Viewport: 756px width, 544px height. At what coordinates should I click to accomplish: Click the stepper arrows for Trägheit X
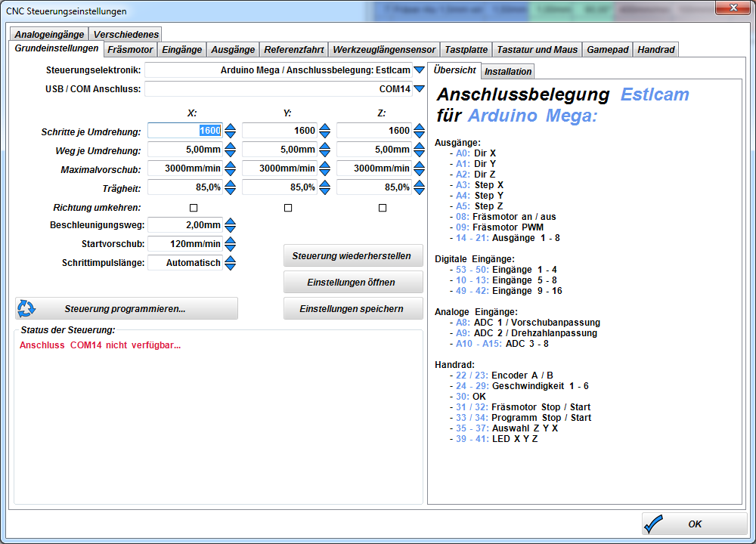click(x=231, y=187)
